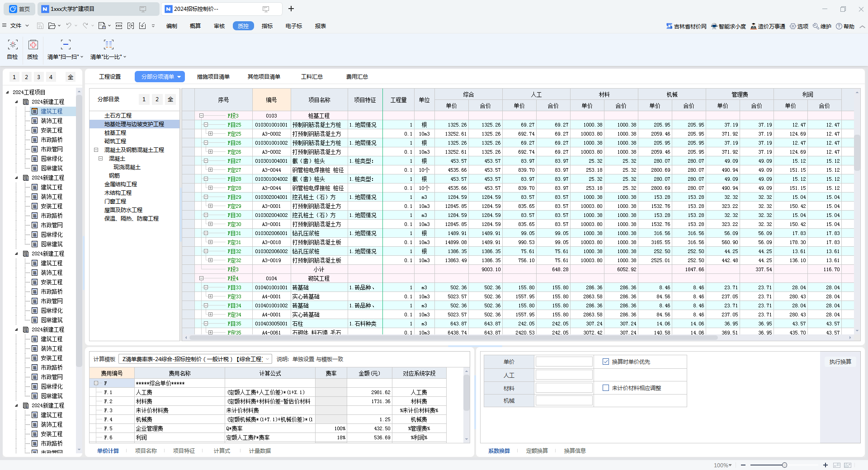Viewport: 868px width, 470px height.
Task: Open the 计算模板 combo box
Action: click(x=195, y=359)
